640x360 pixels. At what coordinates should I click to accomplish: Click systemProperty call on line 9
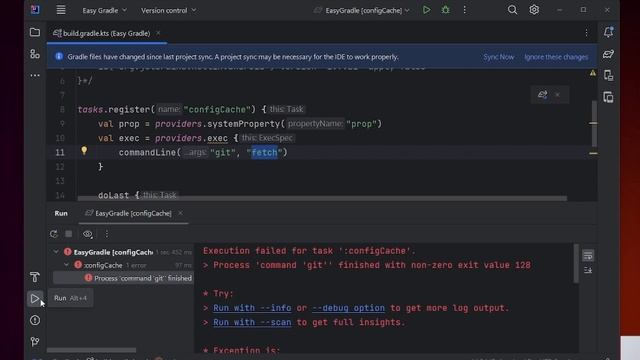[x=243, y=124]
